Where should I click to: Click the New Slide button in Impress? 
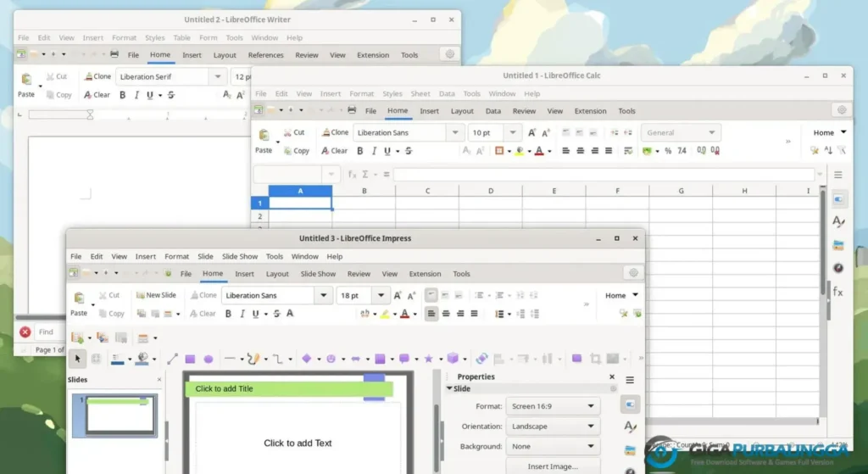pyautogui.click(x=156, y=295)
